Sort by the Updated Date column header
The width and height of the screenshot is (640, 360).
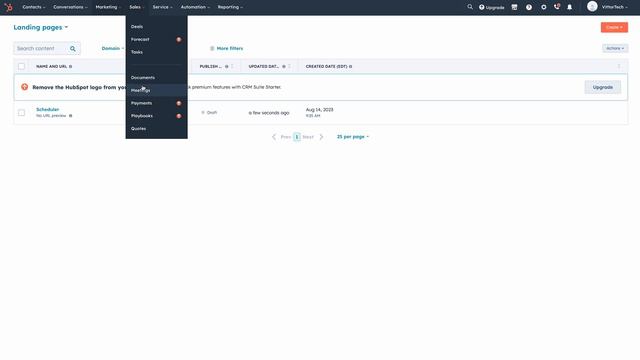264,67
